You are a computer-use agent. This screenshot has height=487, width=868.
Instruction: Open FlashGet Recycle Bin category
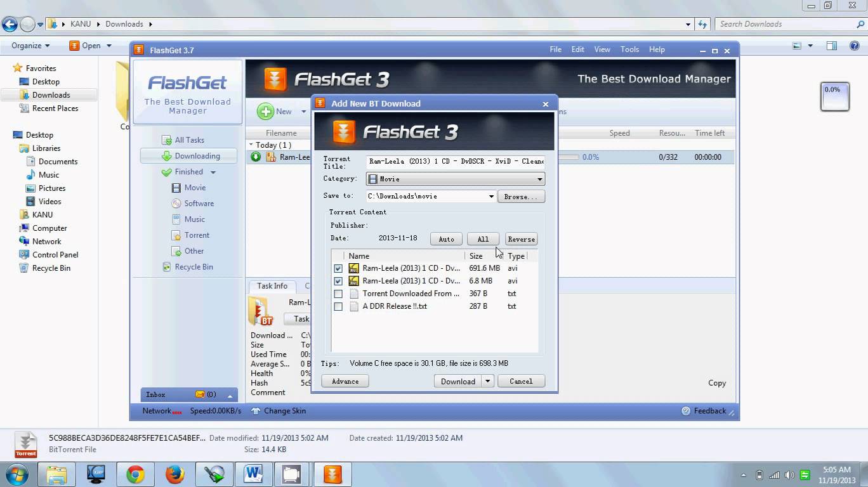pyautogui.click(x=188, y=267)
